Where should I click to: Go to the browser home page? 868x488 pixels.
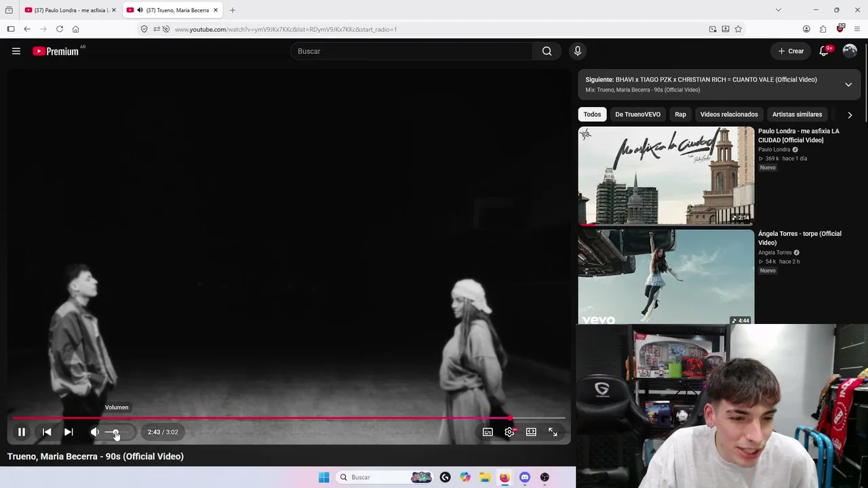point(76,29)
